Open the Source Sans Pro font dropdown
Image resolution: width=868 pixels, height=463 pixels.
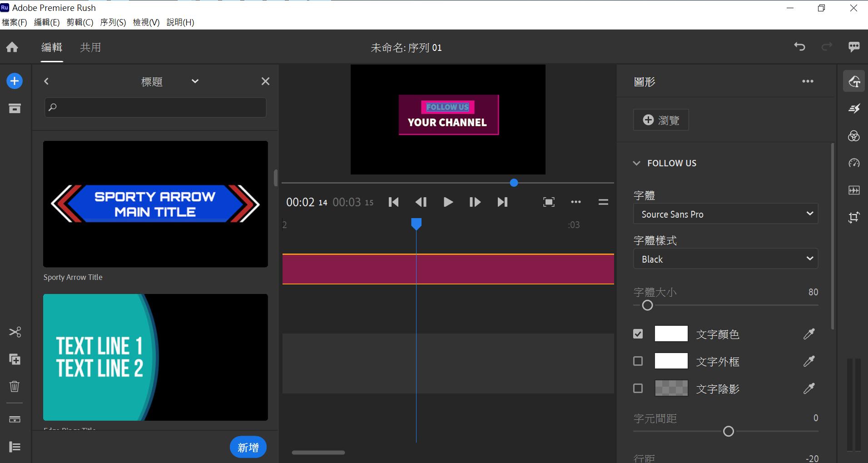[725, 214]
